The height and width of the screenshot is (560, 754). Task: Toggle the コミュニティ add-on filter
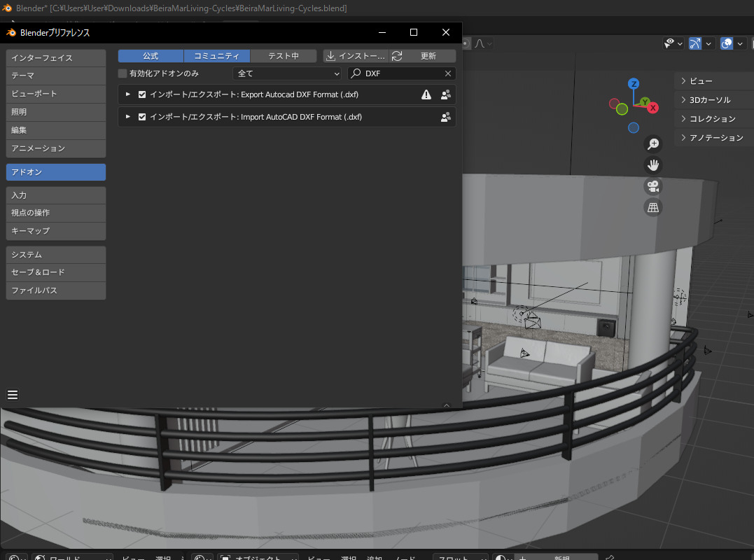pos(216,56)
